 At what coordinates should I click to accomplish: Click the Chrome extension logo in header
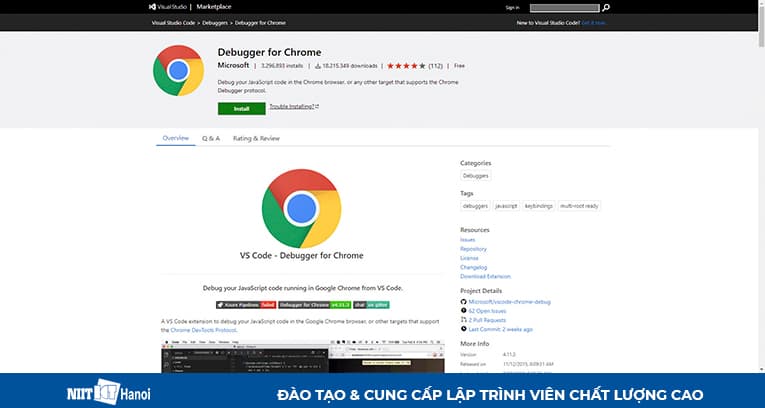click(x=178, y=70)
